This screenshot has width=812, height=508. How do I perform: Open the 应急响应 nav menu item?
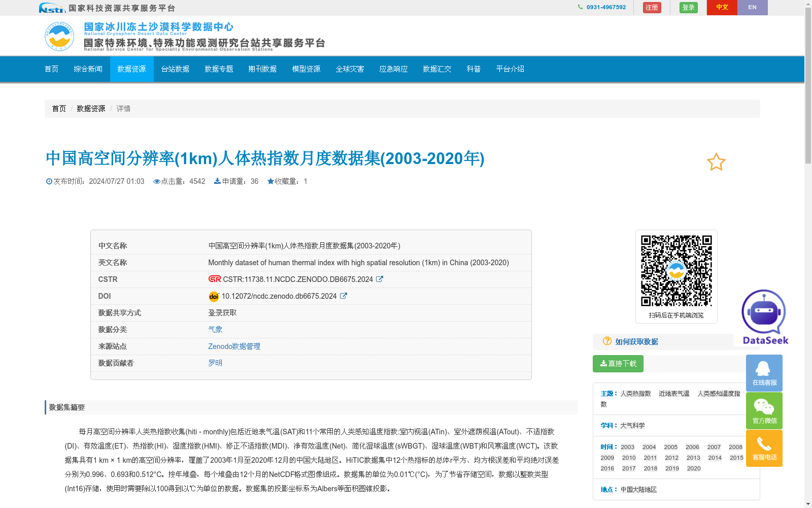[393, 69]
